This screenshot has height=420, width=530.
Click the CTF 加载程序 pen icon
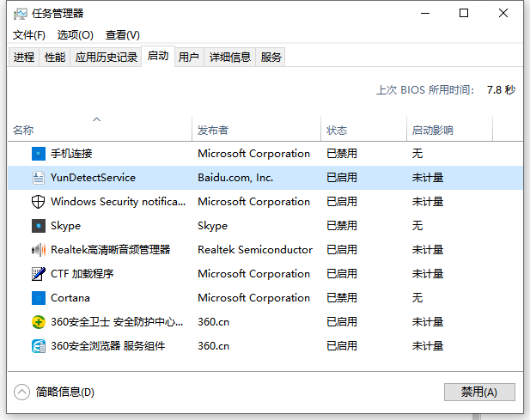pos(38,274)
